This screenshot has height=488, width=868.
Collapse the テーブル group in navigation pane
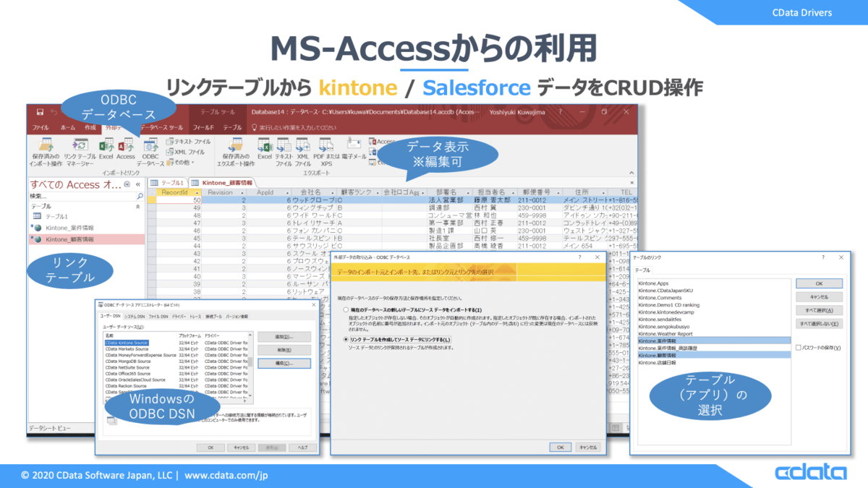click(x=139, y=207)
